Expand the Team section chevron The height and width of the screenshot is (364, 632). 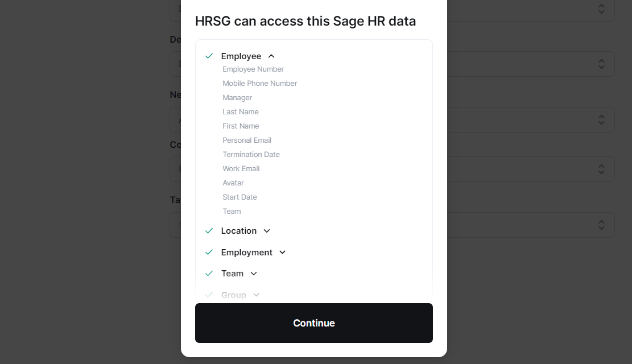click(x=254, y=274)
